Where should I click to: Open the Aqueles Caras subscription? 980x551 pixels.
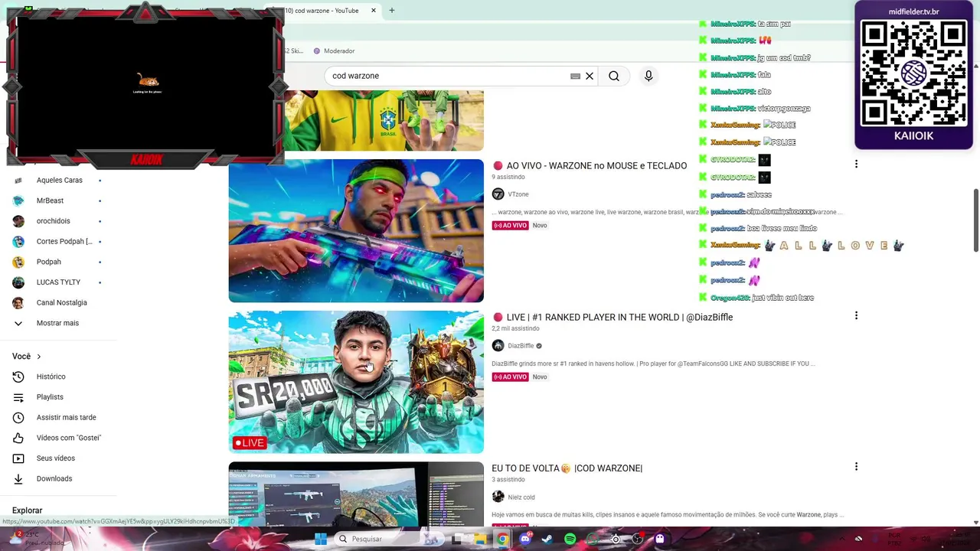(x=57, y=180)
